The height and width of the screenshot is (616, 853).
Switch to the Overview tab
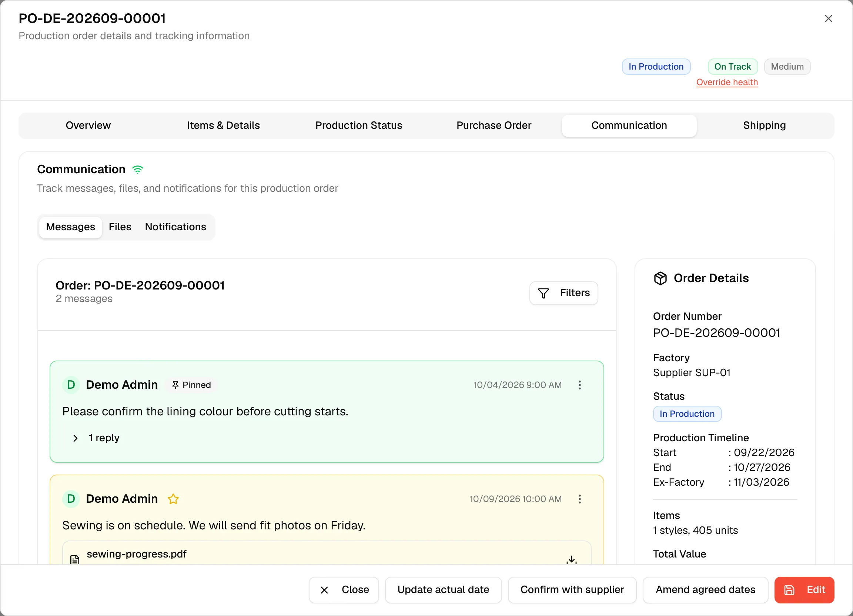pyautogui.click(x=88, y=125)
